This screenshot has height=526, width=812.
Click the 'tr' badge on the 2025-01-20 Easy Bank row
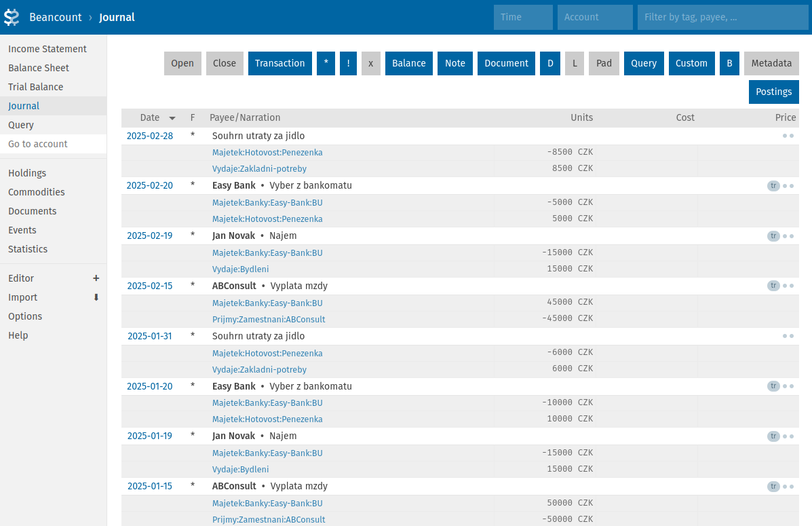point(773,386)
